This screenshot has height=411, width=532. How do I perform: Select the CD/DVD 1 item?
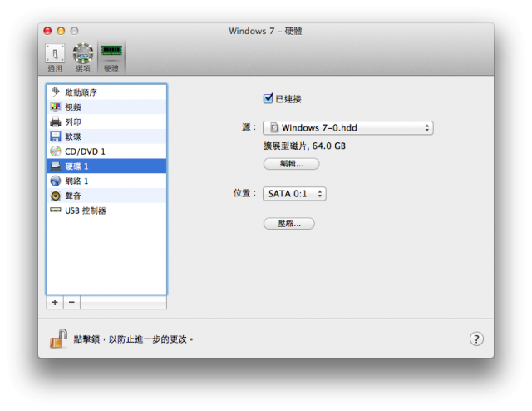click(x=106, y=151)
